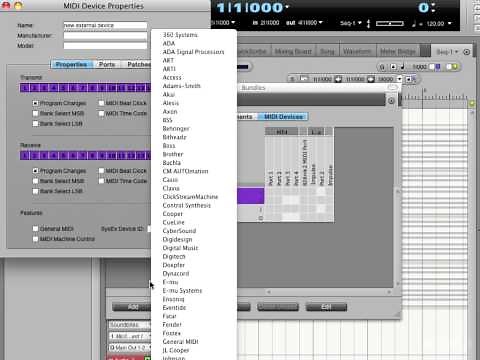The height and width of the screenshot is (360, 480).
Task: Enable General MIDI feature checkbox
Action: point(35,229)
